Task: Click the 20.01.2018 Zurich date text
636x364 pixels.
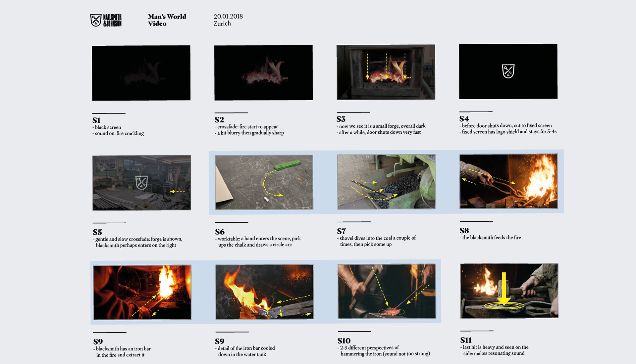Action: [x=228, y=20]
